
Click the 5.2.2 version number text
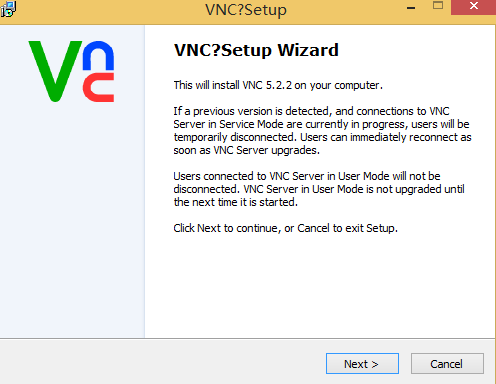coord(279,85)
